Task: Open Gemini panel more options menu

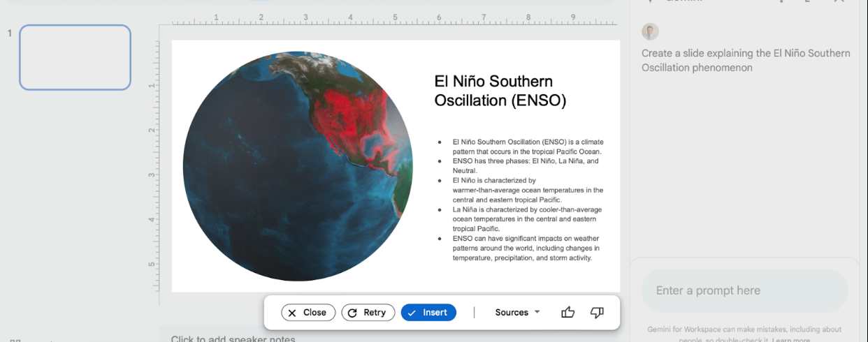Action: (x=781, y=1)
